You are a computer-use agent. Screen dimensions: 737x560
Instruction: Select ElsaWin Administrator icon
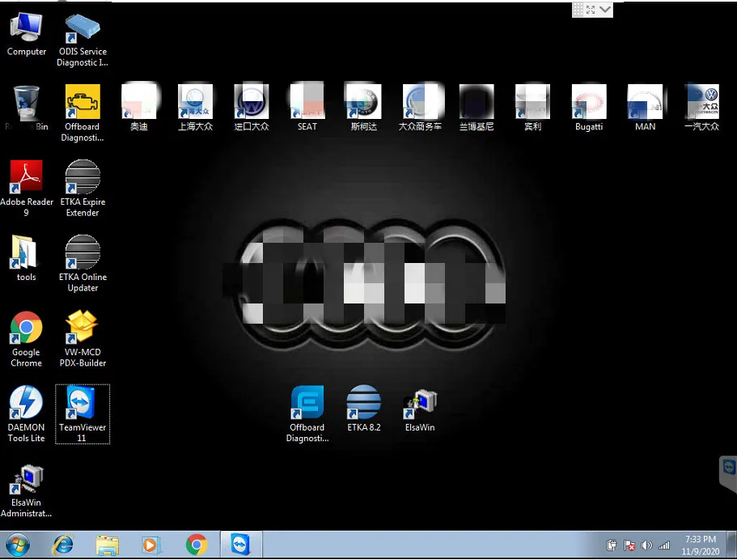point(27,491)
